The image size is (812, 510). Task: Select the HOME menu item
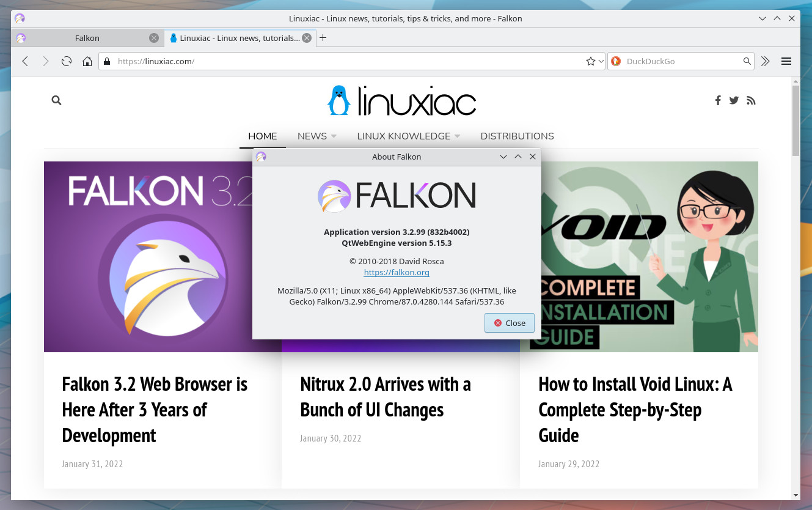[x=263, y=136]
